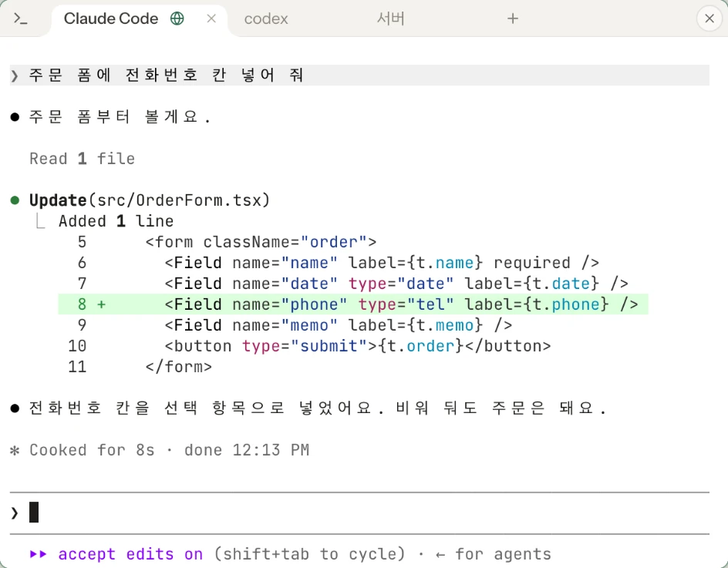This screenshot has height=568, width=728.
Task: Click line 7 Field name="date" code
Action: point(396,284)
